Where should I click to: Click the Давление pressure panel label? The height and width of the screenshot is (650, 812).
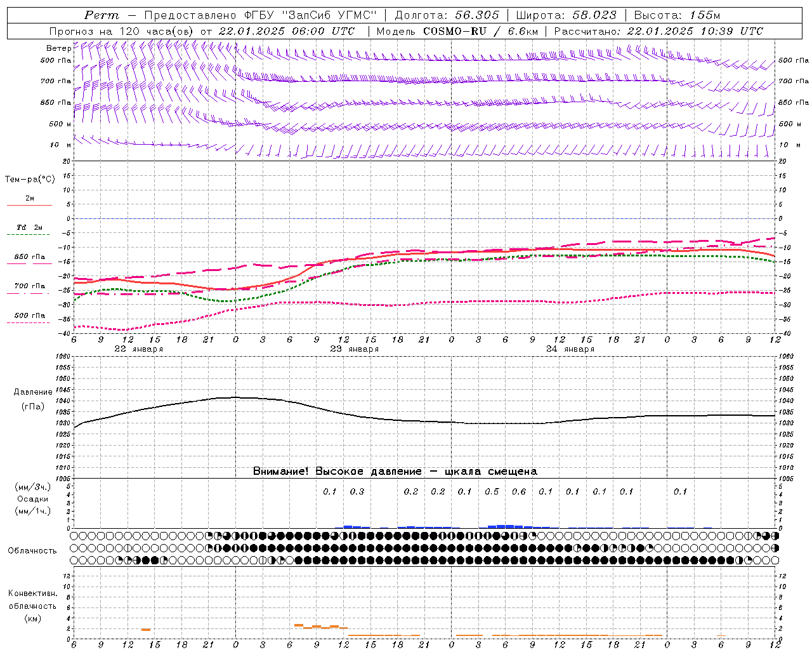click(33, 392)
